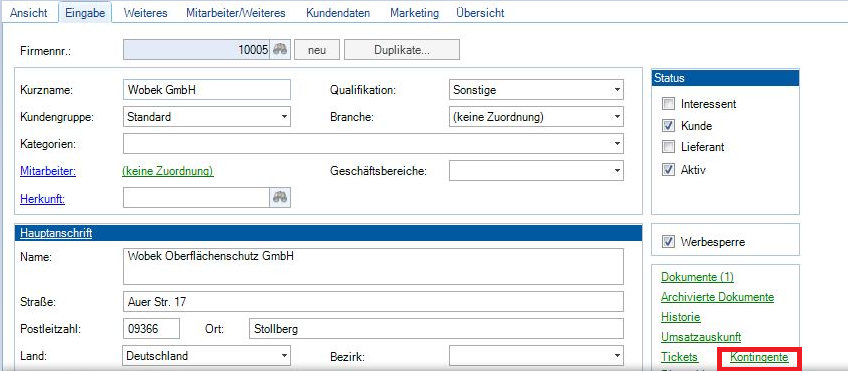Open the Land dropdown showing Deutschland
Image resolution: width=848 pixels, height=371 pixels.
[x=207, y=356]
